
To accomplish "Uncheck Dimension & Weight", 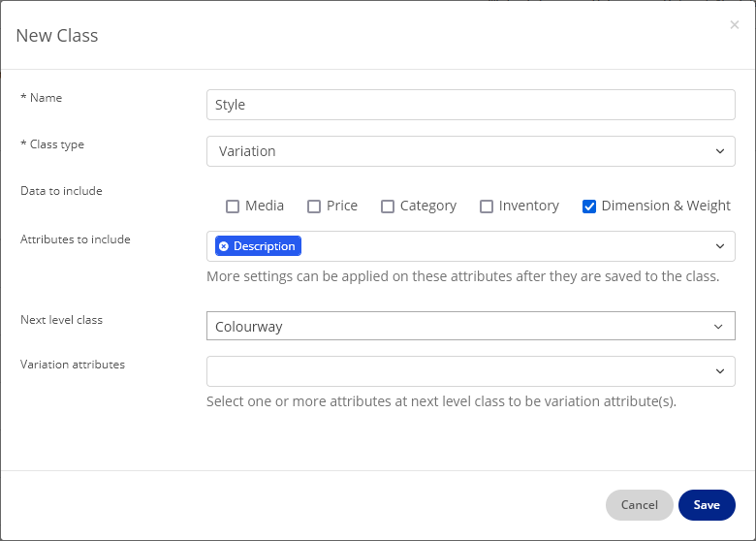I will (589, 207).
